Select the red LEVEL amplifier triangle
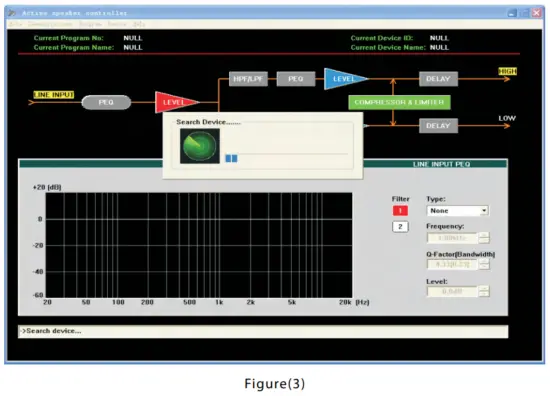This screenshot has height=396, width=550. (175, 102)
